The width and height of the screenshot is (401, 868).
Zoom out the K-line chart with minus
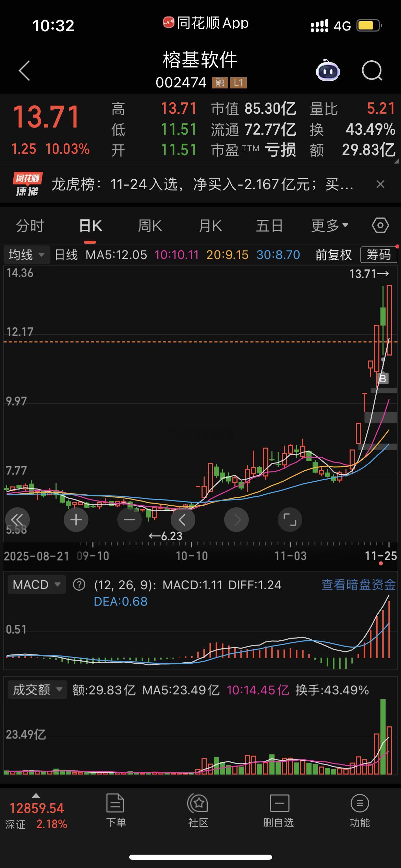130,520
